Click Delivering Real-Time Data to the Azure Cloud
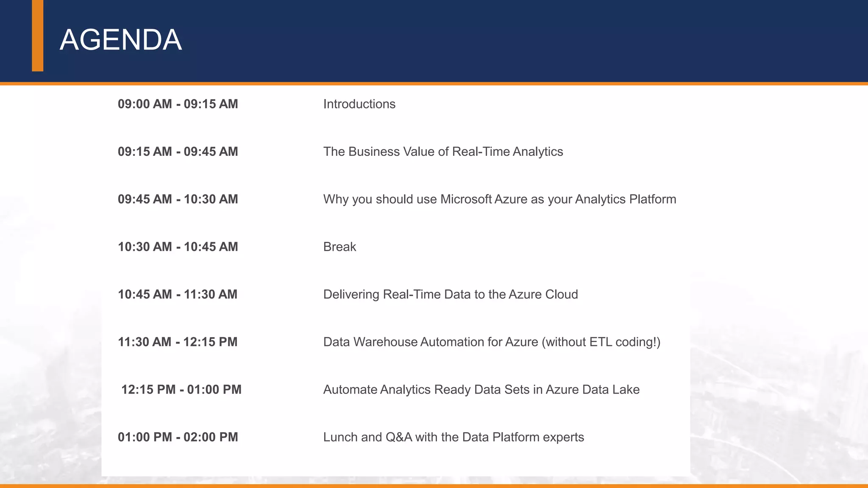 tap(450, 294)
